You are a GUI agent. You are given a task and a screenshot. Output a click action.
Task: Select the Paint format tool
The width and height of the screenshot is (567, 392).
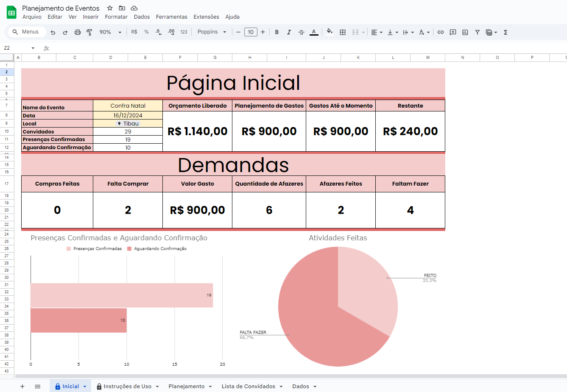(x=89, y=32)
